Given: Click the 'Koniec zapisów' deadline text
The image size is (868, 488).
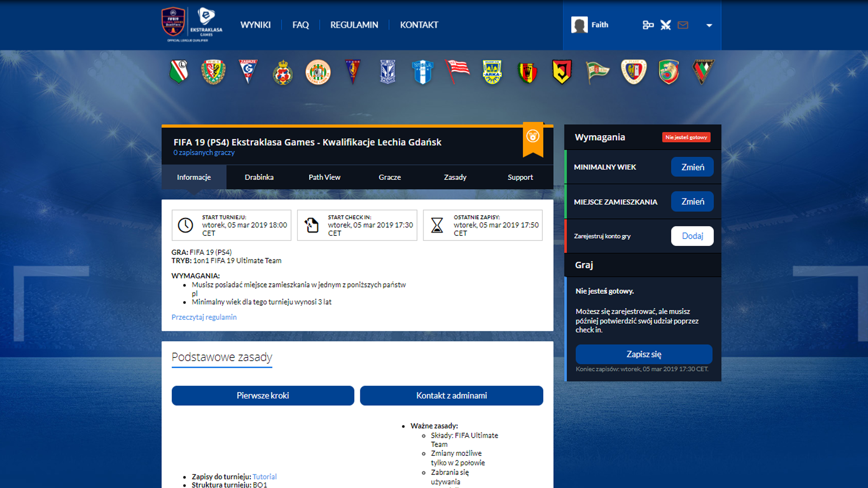Looking at the screenshot, I should [x=642, y=369].
